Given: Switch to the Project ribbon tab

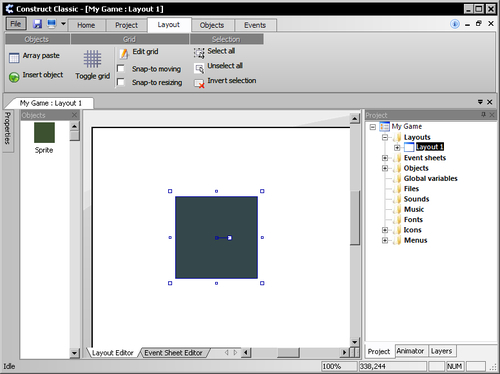Looking at the screenshot, I should [126, 25].
